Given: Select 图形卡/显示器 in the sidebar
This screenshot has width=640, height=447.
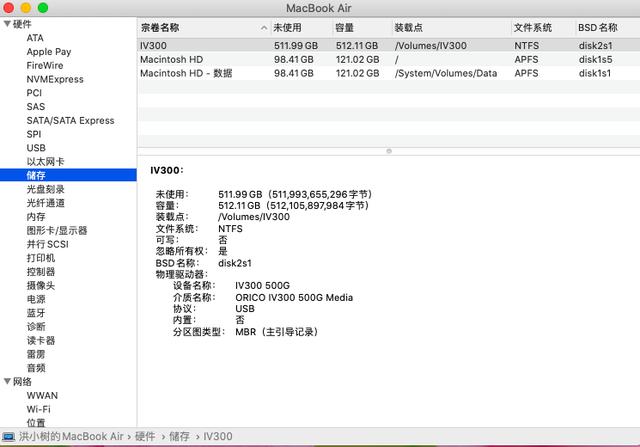Looking at the screenshot, I should [57, 231].
